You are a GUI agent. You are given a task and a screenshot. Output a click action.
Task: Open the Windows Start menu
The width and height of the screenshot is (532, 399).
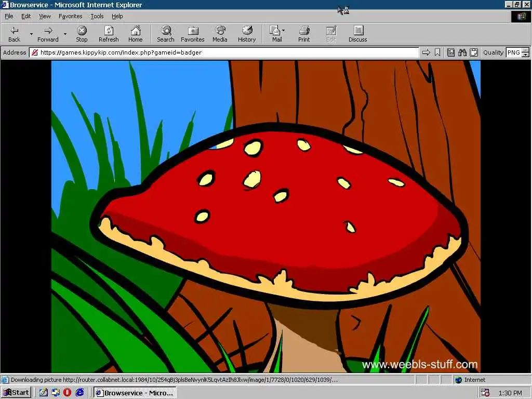point(16,393)
